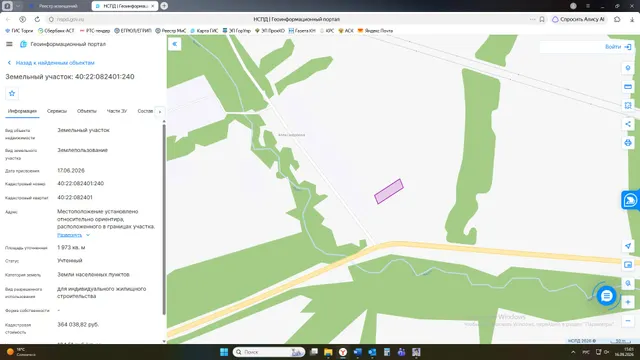Open the Яндекс Почта bookmark
The width and height of the screenshot is (640, 360).
click(x=375, y=31)
